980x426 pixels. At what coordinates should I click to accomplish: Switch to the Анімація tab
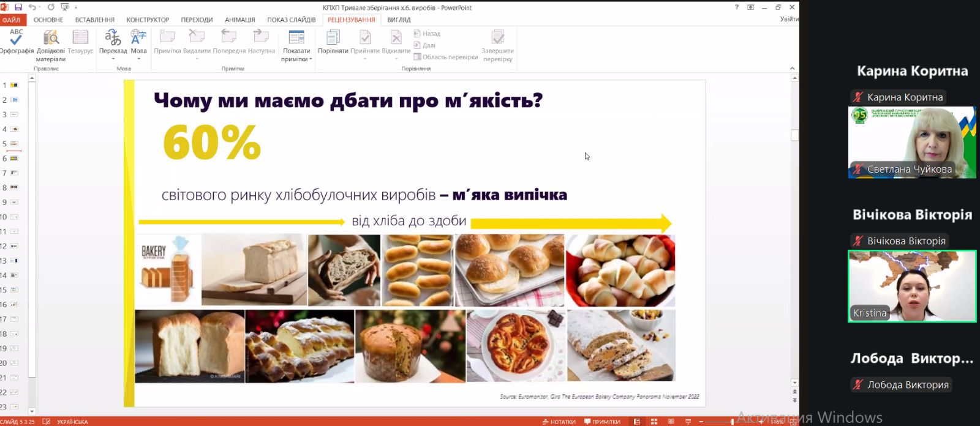click(239, 20)
